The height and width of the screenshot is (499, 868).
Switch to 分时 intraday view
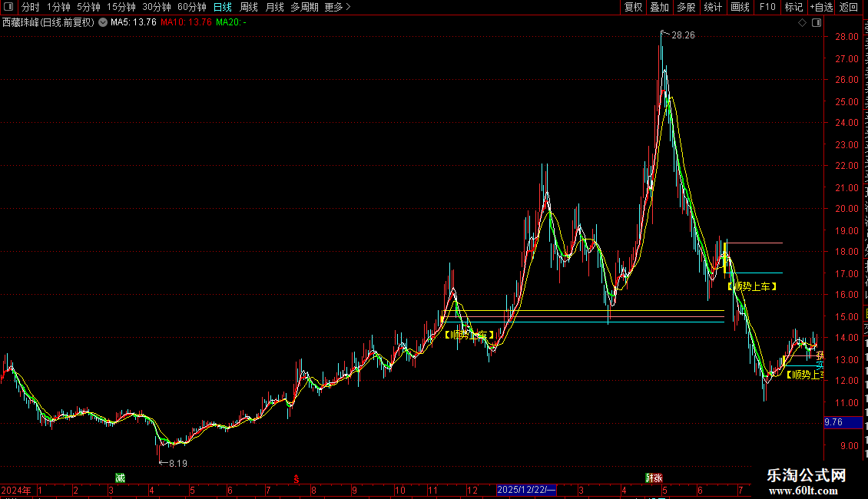pyautogui.click(x=31, y=7)
